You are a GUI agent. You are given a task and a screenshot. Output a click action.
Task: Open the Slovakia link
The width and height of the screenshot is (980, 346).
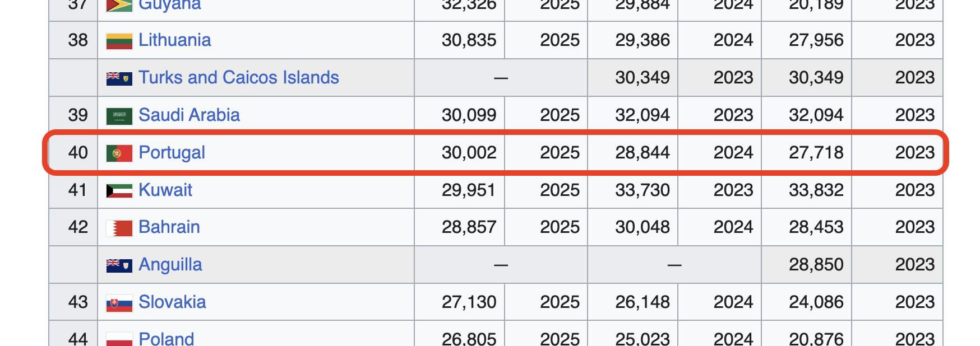pos(172,302)
